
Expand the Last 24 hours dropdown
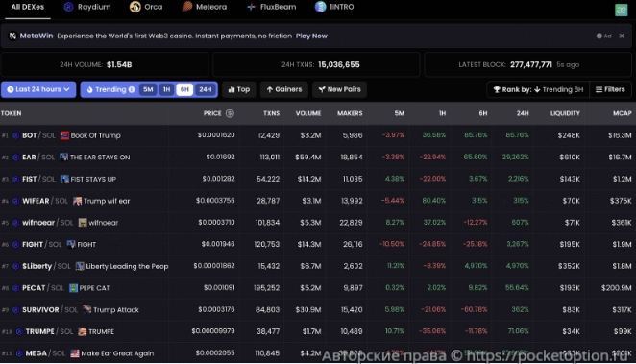coord(38,89)
